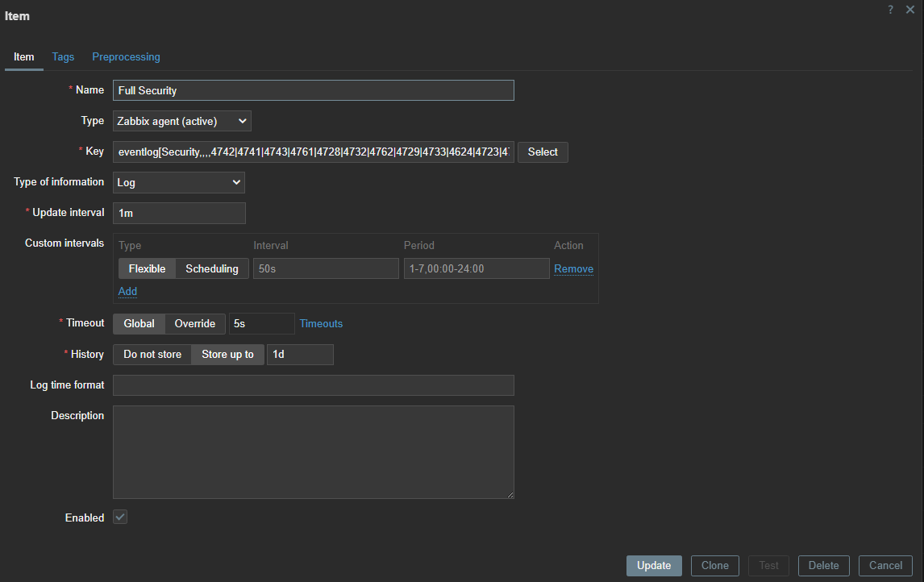Close the Item dialog

pyautogui.click(x=909, y=10)
